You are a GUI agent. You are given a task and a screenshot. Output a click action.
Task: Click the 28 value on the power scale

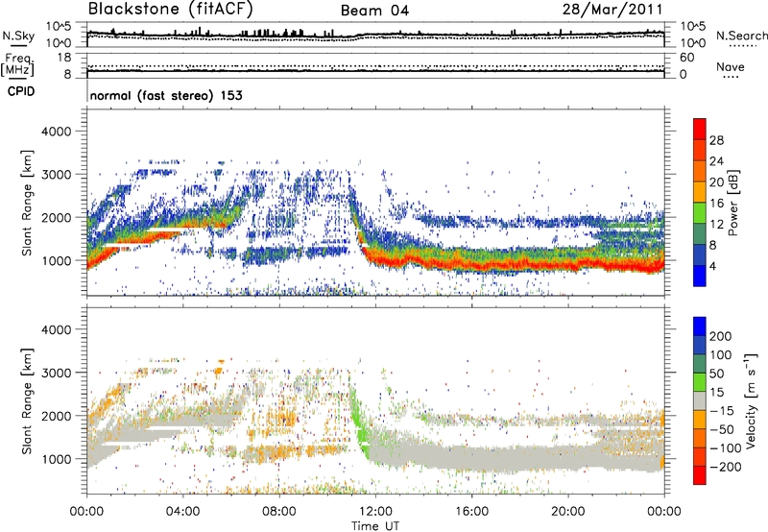(x=716, y=140)
